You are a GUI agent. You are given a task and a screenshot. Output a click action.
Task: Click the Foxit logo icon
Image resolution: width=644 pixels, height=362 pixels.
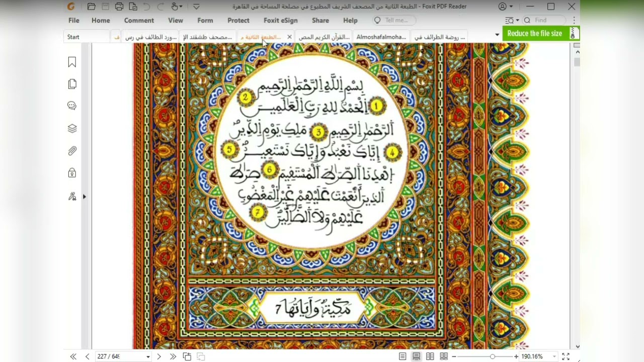[x=71, y=7]
